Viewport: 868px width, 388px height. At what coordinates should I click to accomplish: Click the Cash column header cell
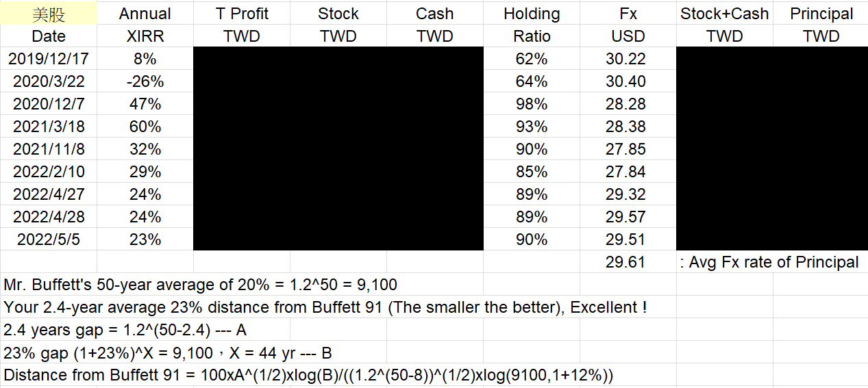435,14
